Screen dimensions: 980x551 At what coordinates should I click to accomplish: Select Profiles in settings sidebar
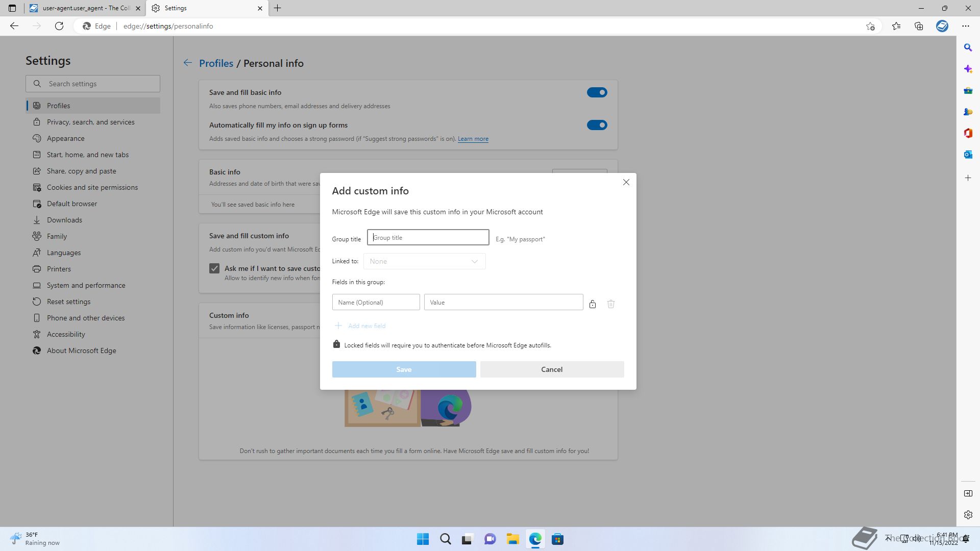tap(93, 106)
